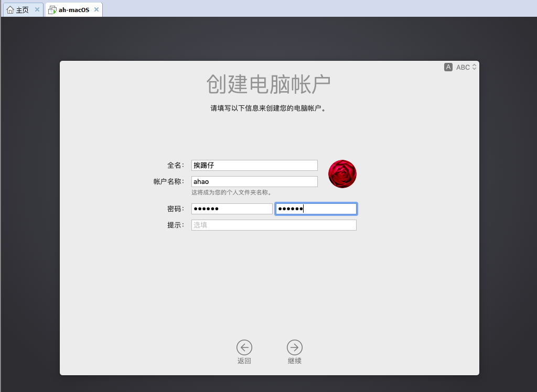Screen dimensions: 537x392
Task: Focus the password verification field
Action: (x=316, y=209)
